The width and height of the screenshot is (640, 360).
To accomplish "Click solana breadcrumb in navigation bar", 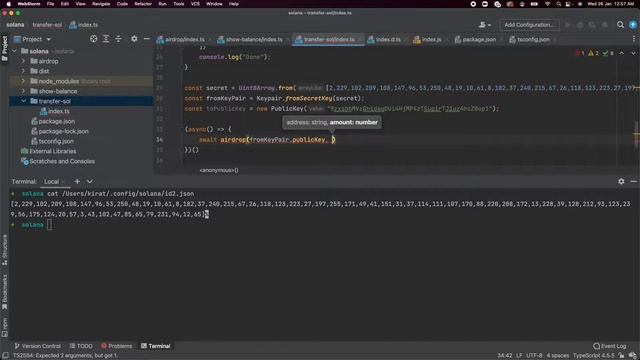I will pos(15,25).
